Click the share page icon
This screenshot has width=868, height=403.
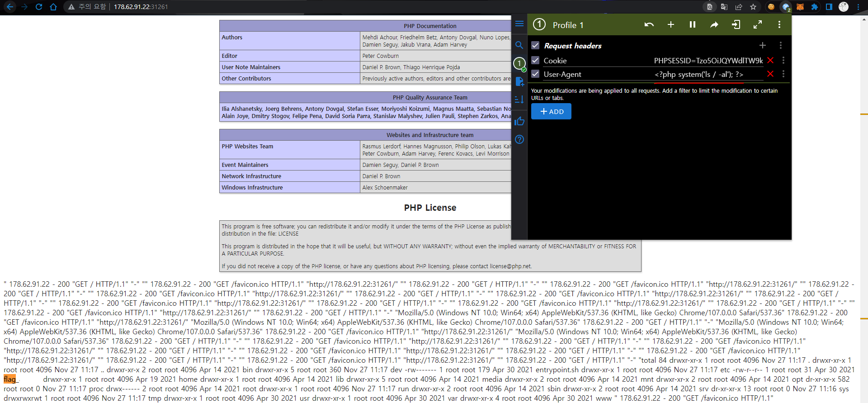tap(739, 7)
